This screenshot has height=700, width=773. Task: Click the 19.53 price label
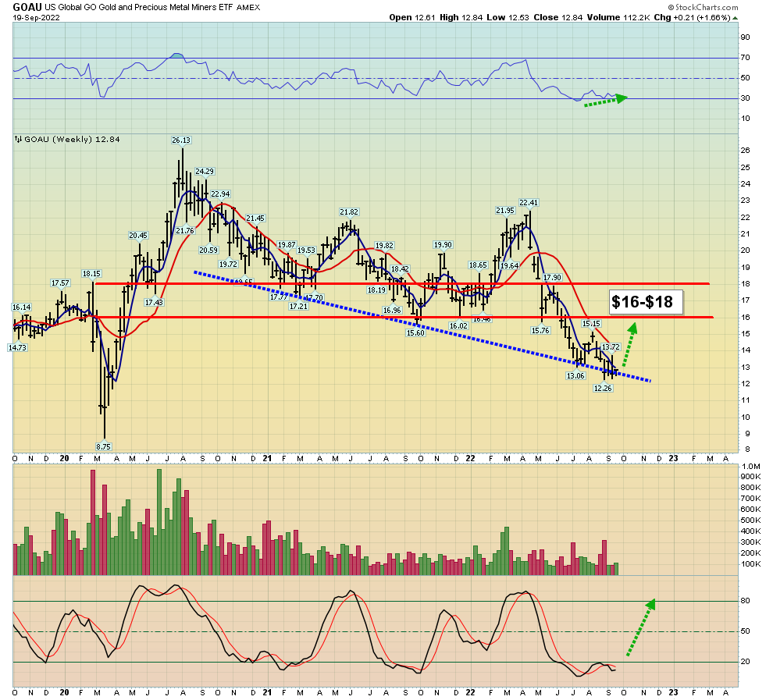305,251
